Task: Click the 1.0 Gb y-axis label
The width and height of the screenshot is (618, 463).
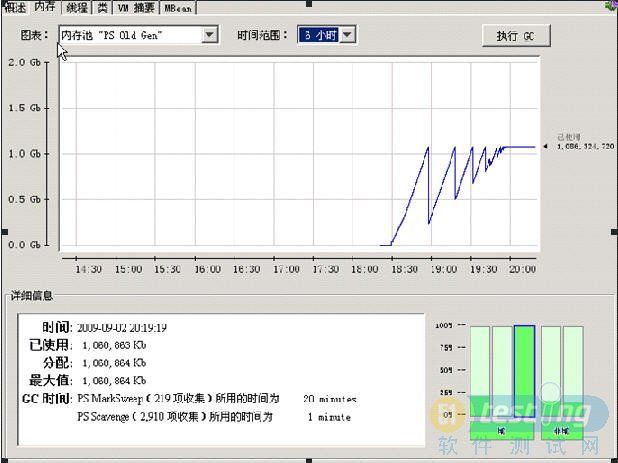Action: pyautogui.click(x=24, y=153)
